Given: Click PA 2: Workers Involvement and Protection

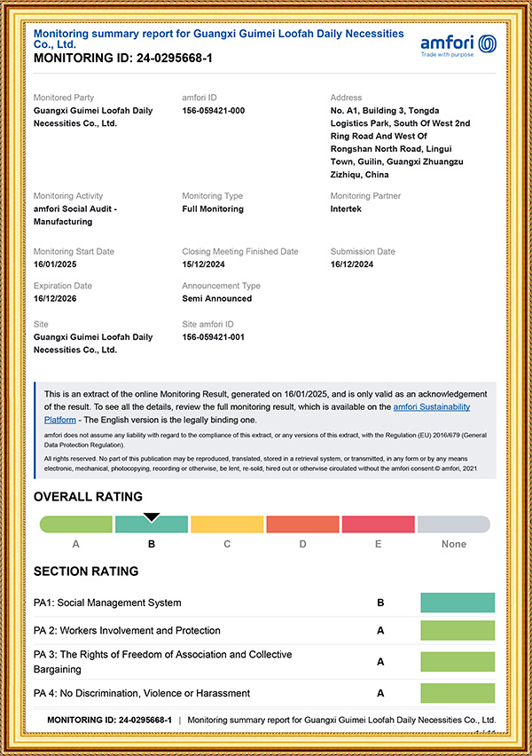Looking at the screenshot, I should (x=127, y=631).
